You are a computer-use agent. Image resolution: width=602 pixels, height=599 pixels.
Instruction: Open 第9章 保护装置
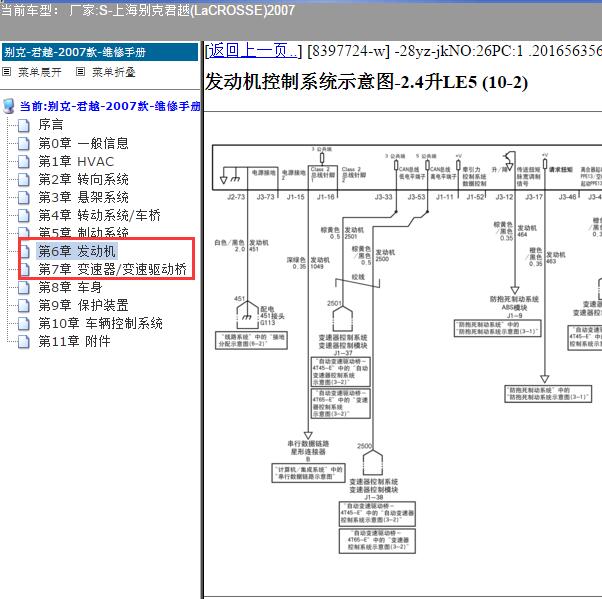[x=83, y=306]
